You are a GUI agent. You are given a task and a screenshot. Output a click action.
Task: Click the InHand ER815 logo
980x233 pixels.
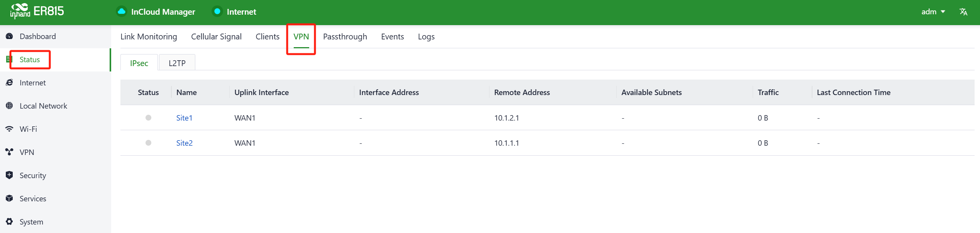(37, 11)
